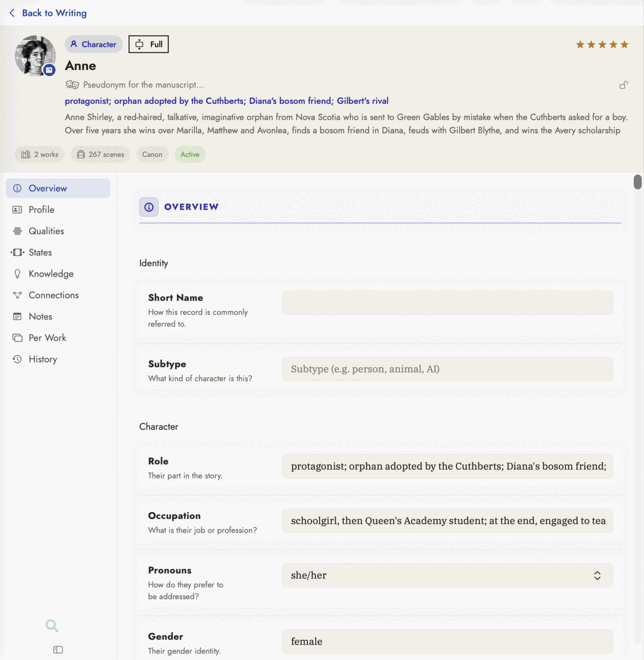Collapse sidebar using panel toggle icon
The width and height of the screenshot is (644, 660).
click(58, 650)
